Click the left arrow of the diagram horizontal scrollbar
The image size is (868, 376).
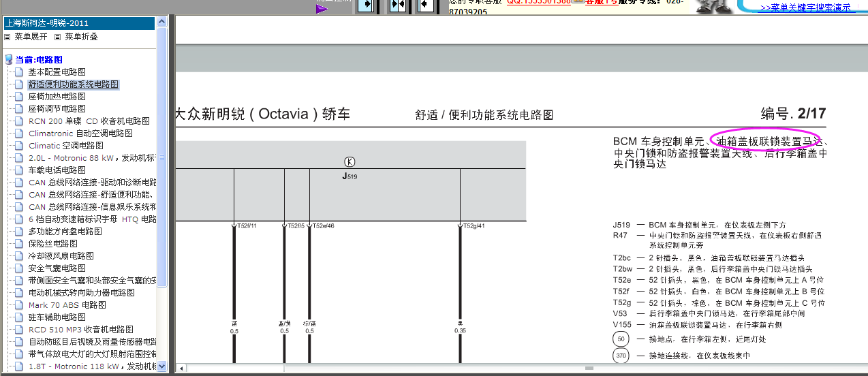click(x=181, y=368)
